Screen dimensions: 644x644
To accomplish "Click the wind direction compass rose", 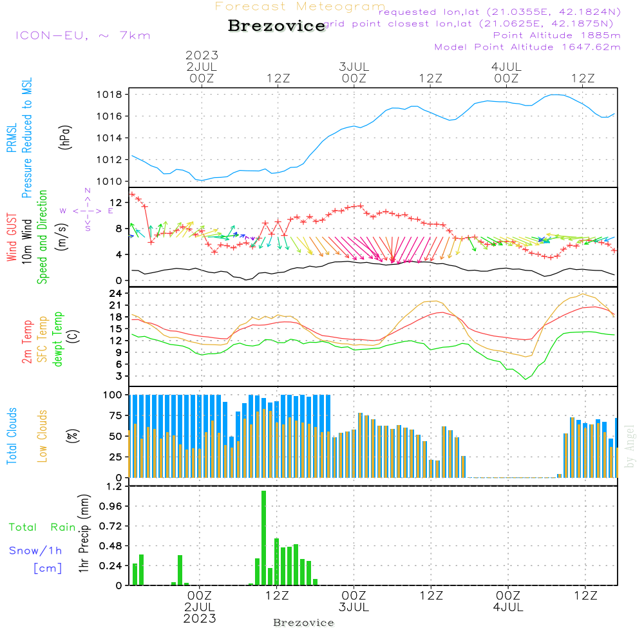I will coord(87,210).
